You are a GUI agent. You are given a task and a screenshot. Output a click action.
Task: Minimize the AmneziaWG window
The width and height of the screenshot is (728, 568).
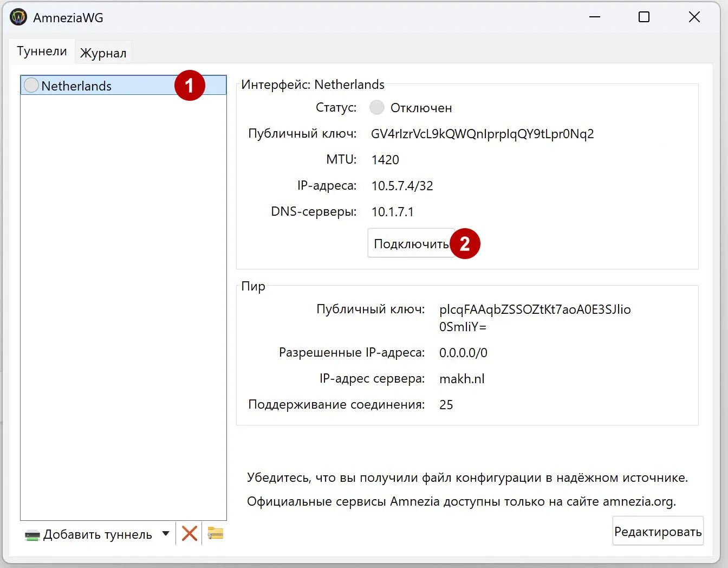pos(594,17)
